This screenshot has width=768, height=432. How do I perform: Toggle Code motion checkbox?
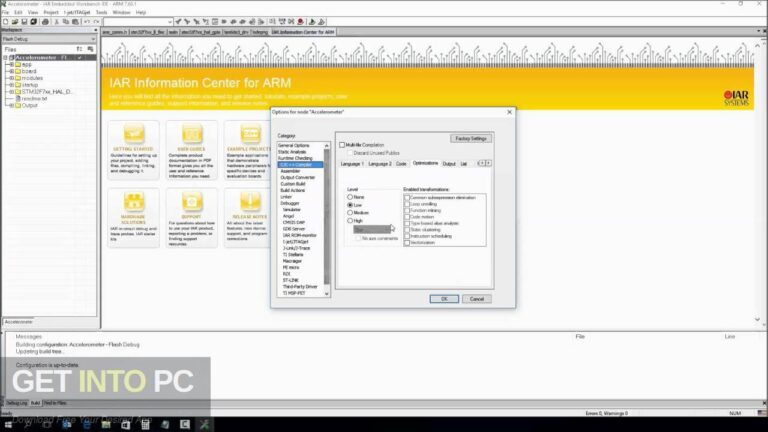407,217
